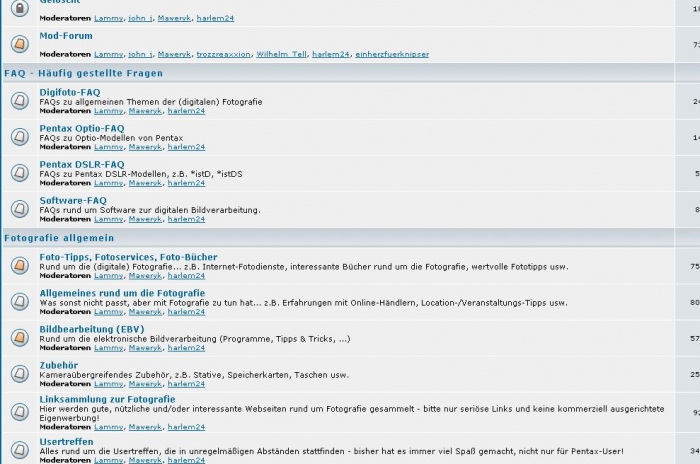Open the Fotografie allgemein category
The image size is (700, 464).
pos(59,238)
